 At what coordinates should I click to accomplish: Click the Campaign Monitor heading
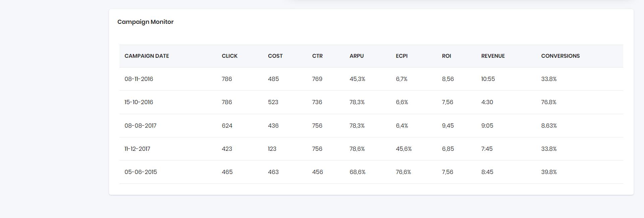(145, 21)
